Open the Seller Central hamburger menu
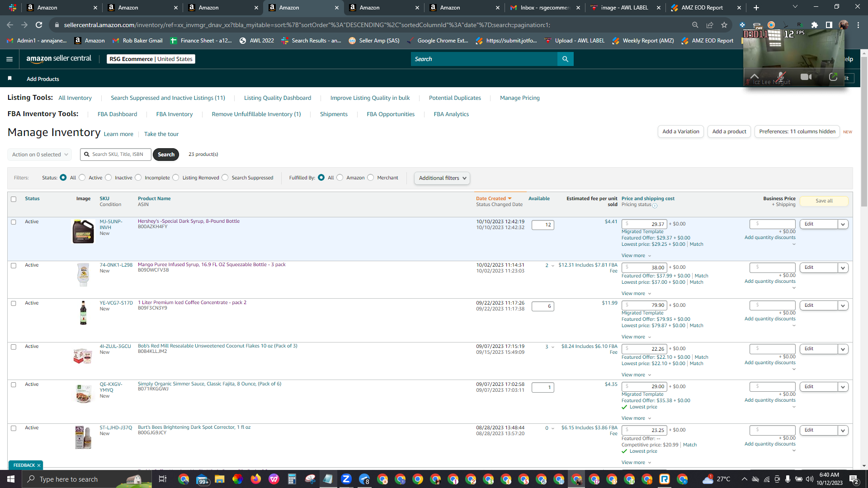868x488 pixels. click(x=9, y=59)
